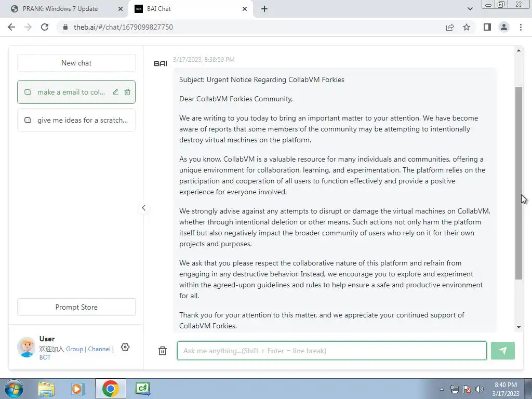Reload the page

point(45,27)
